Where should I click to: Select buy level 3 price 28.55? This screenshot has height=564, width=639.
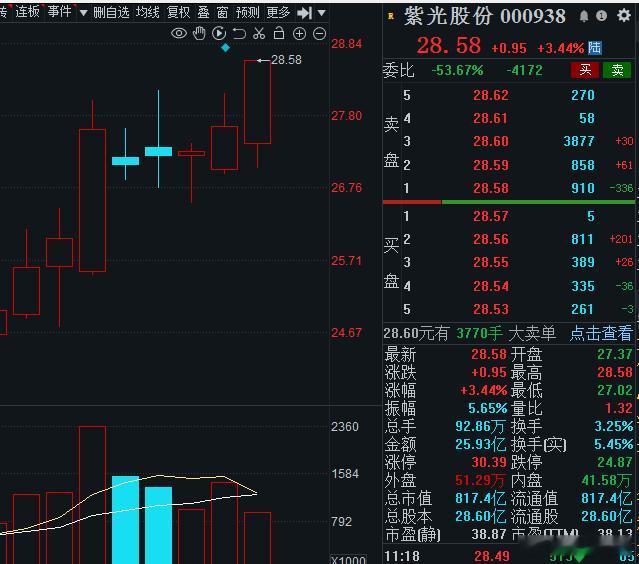[x=491, y=262]
